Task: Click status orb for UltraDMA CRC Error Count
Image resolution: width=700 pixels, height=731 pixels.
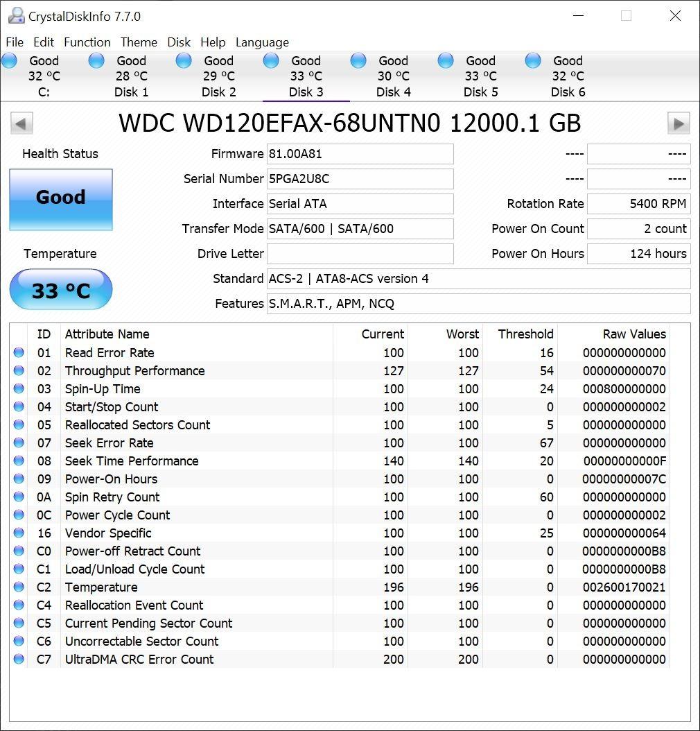Action: point(19,659)
